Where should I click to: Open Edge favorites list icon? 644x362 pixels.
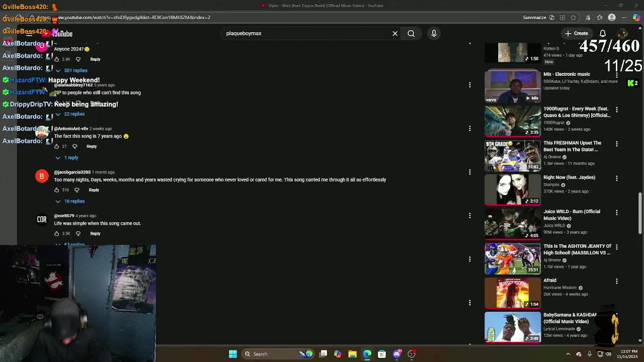click(x=600, y=18)
